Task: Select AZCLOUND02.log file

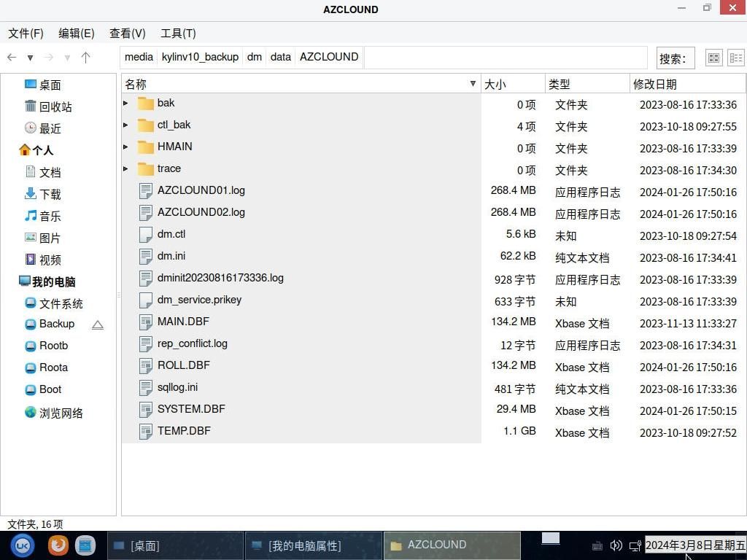Action: click(x=201, y=212)
